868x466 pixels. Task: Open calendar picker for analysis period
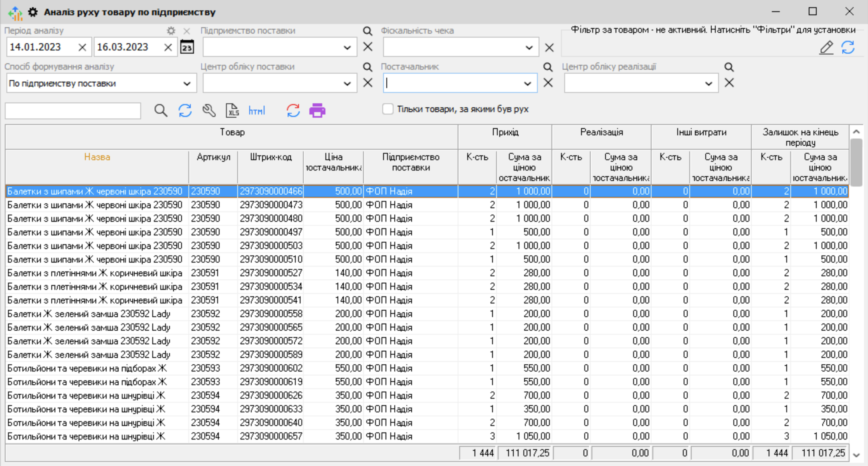187,47
